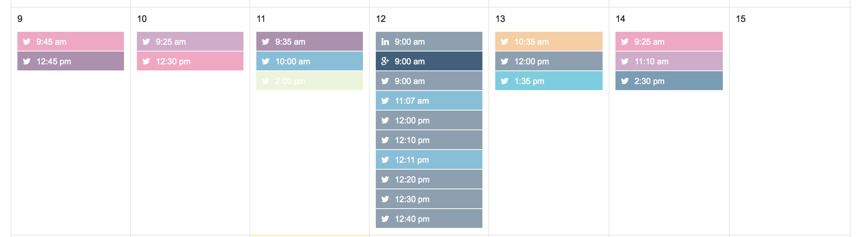This screenshot has width=868, height=237.
Task: Select day 10 date number
Action: [142, 19]
